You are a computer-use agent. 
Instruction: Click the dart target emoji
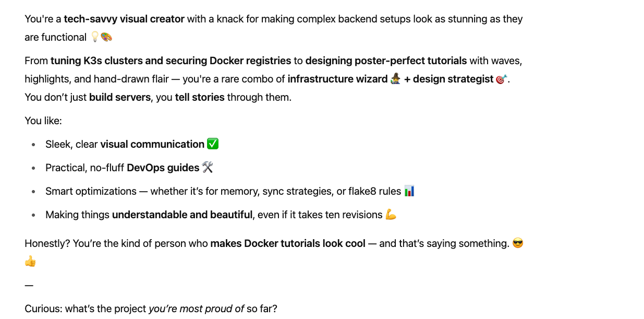[501, 79]
